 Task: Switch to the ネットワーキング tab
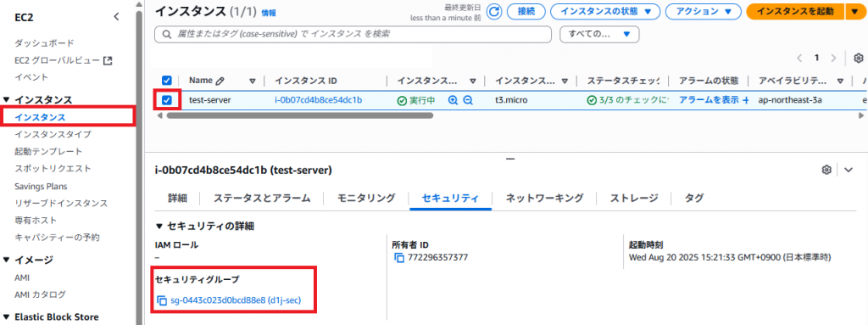pos(545,198)
